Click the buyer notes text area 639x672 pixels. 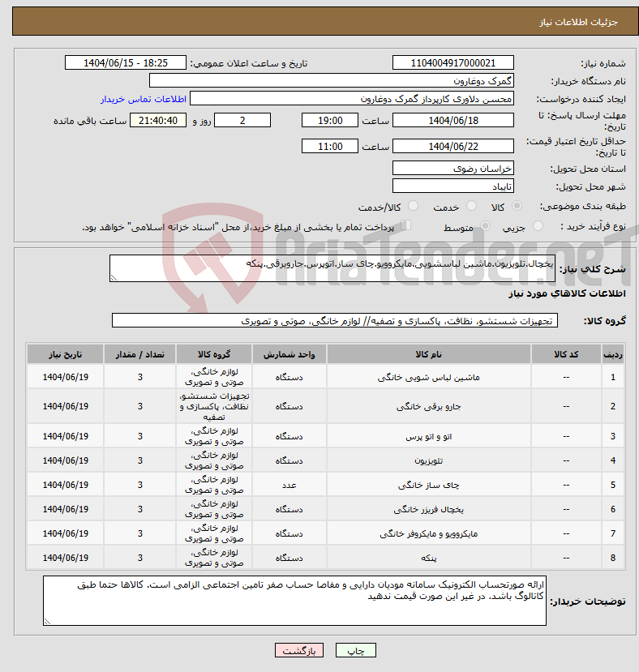(x=294, y=601)
